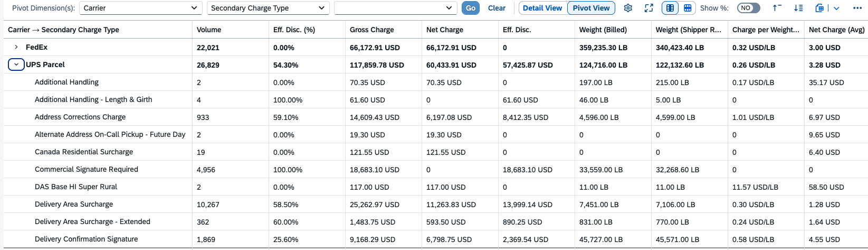Click the Clear button
This screenshot has width=868, height=250.
click(497, 8)
